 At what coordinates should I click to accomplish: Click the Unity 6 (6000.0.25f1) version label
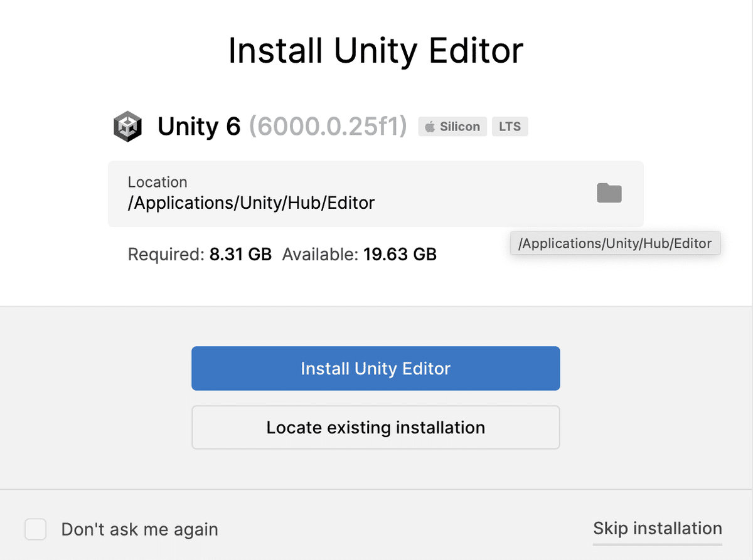(x=282, y=126)
